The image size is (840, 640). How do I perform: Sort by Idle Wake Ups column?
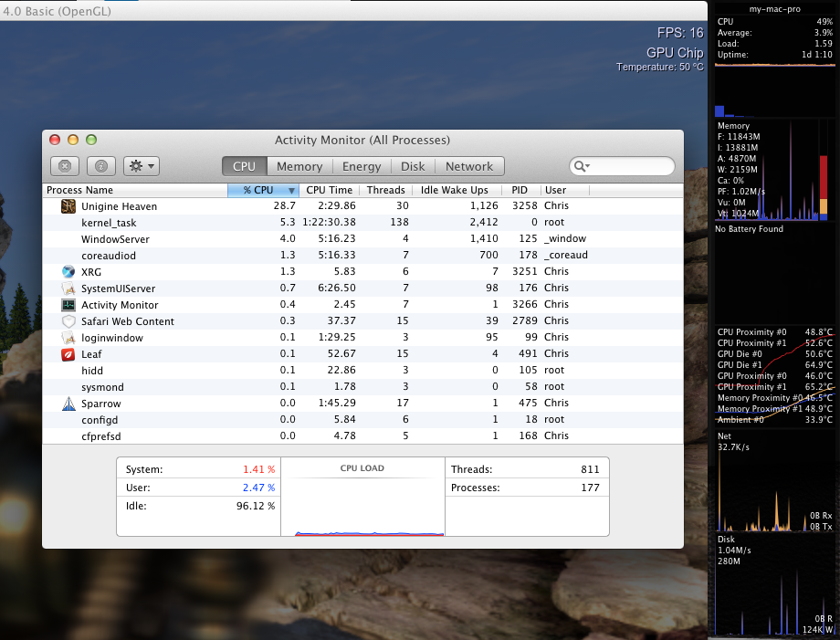[x=455, y=190]
